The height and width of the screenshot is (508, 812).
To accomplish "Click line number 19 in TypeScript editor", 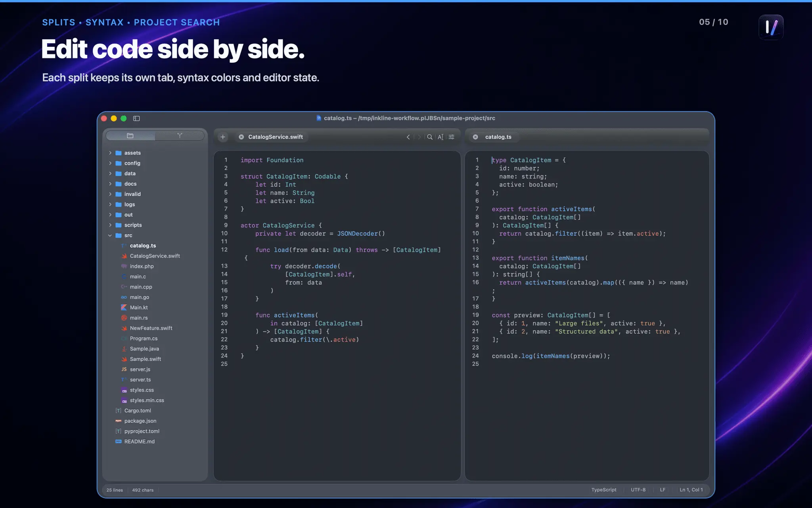I will 475,315.
